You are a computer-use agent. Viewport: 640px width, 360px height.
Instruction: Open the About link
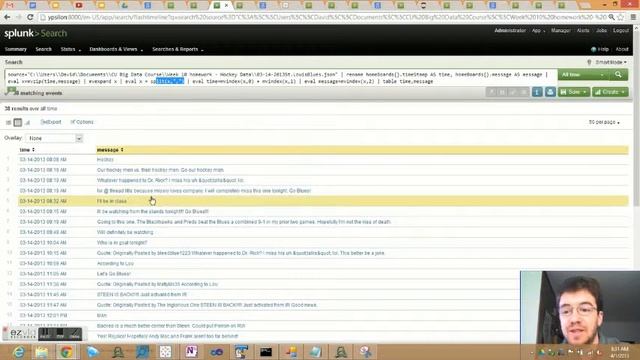pos(622,49)
